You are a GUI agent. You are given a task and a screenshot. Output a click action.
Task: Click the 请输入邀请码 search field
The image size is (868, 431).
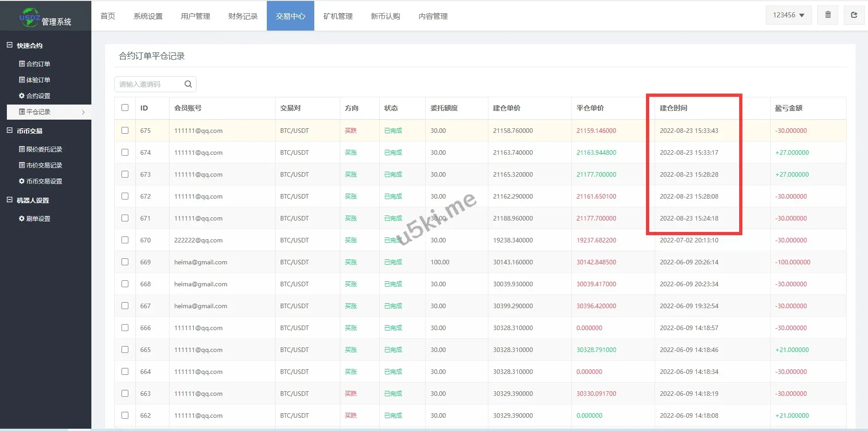148,84
